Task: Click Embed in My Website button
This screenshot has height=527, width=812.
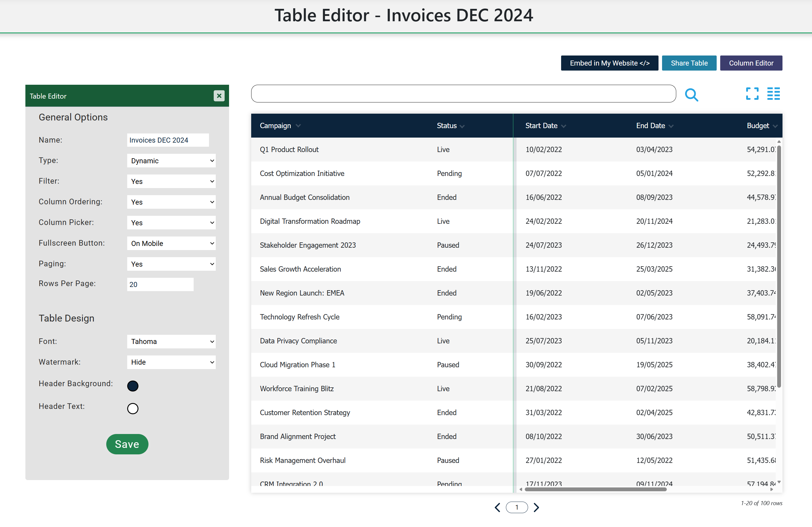Action: pos(609,63)
